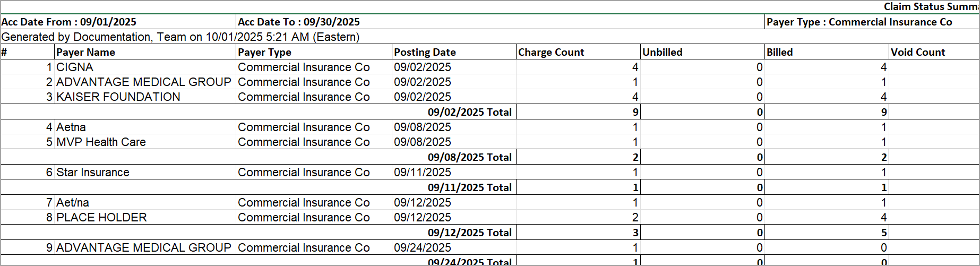Select the "Payer Type" column header cell

pos(264,52)
